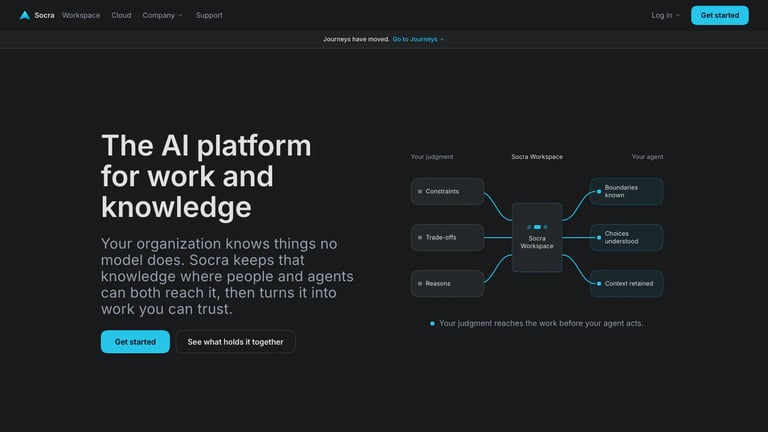Select the Reasons node in diagram
Screen dimensions: 768x432
click(x=447, y=284)
